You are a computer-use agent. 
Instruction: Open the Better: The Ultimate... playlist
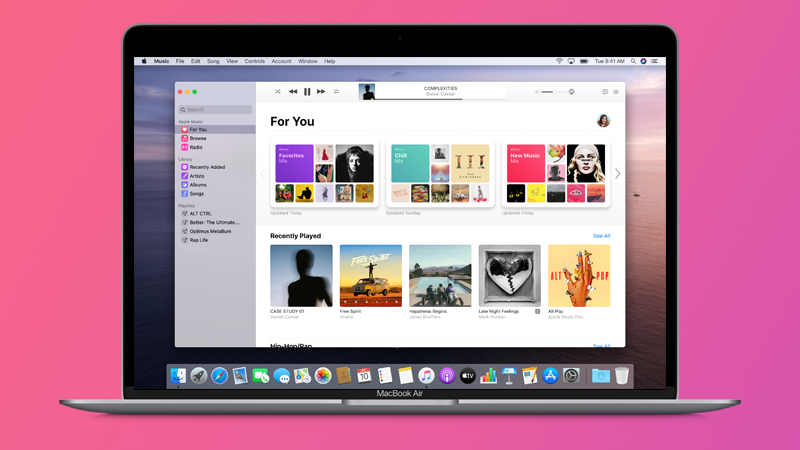215,222
